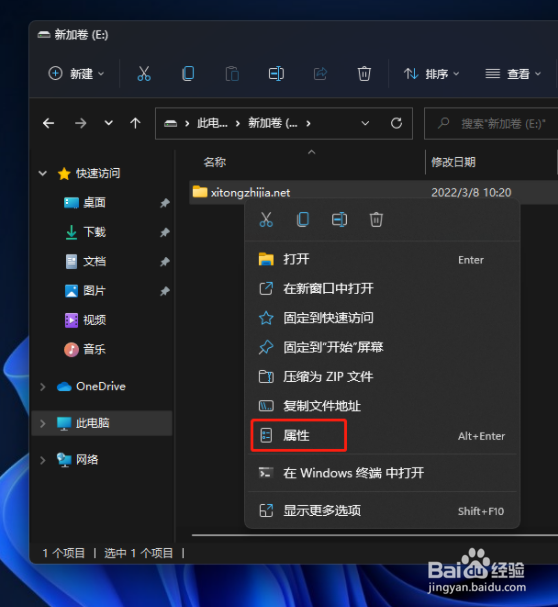Click the 新加卷 breadcrumb in the address bar

click(273, 123)
